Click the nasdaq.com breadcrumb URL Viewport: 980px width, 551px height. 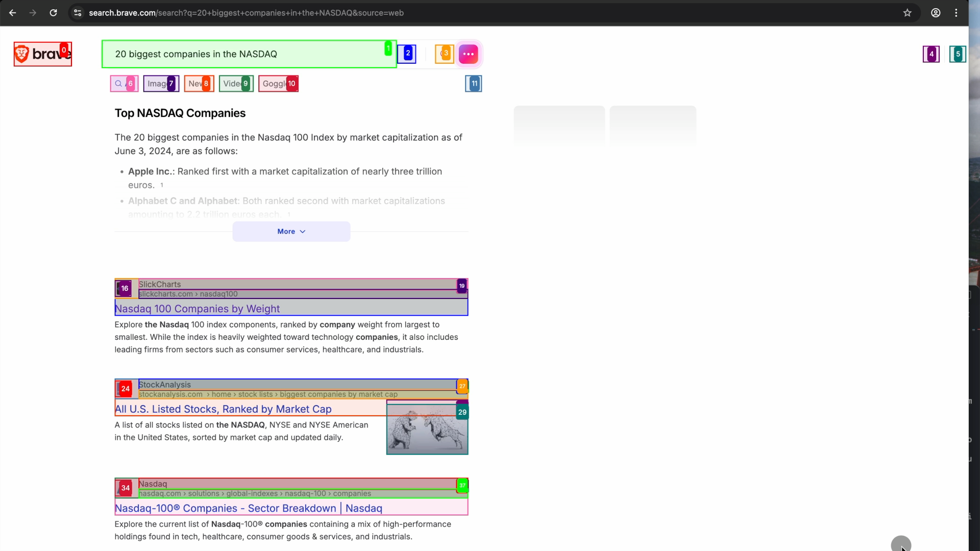pos(255,494)
